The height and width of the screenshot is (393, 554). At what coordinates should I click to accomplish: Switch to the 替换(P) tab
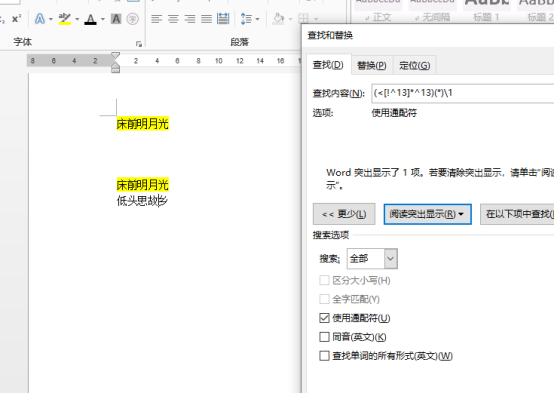pos(372,65)
